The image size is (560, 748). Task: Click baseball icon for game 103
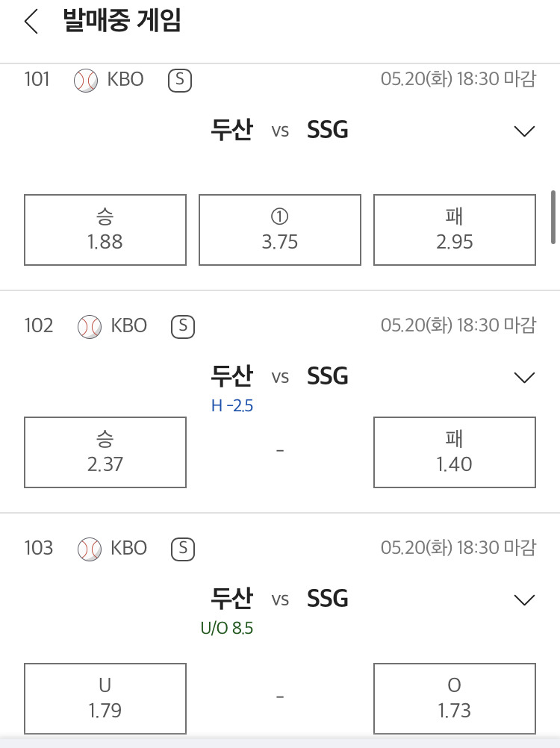tap(89, 549)
